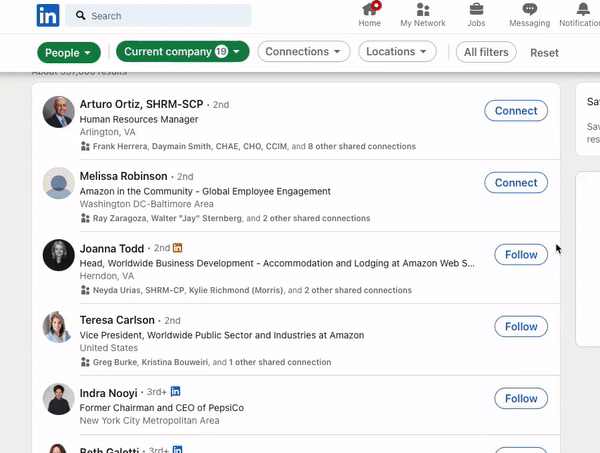This screenshot has height=453, width=600.
Task: Open Indra Nooyi profile name link
Action: 108,393
